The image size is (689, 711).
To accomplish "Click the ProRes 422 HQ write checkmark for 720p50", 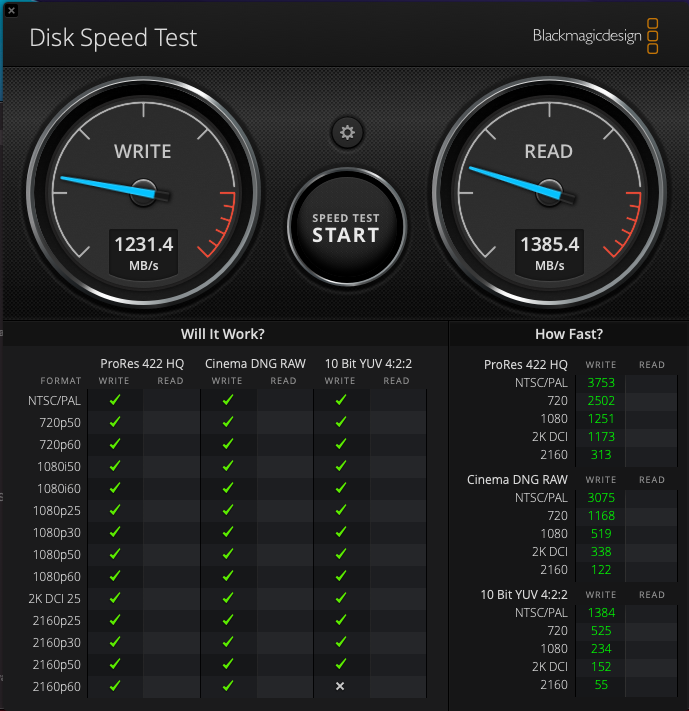I will (x=115, y=422).
